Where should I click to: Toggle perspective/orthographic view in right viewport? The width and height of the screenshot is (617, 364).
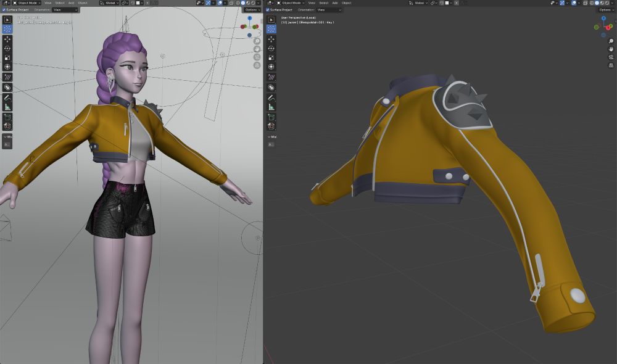[x=611, y=65]
